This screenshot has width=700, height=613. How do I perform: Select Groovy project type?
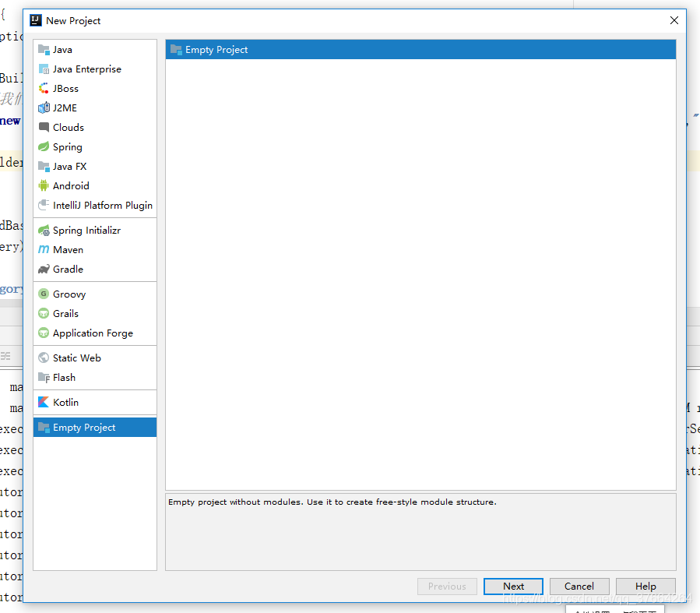point(95,294)
